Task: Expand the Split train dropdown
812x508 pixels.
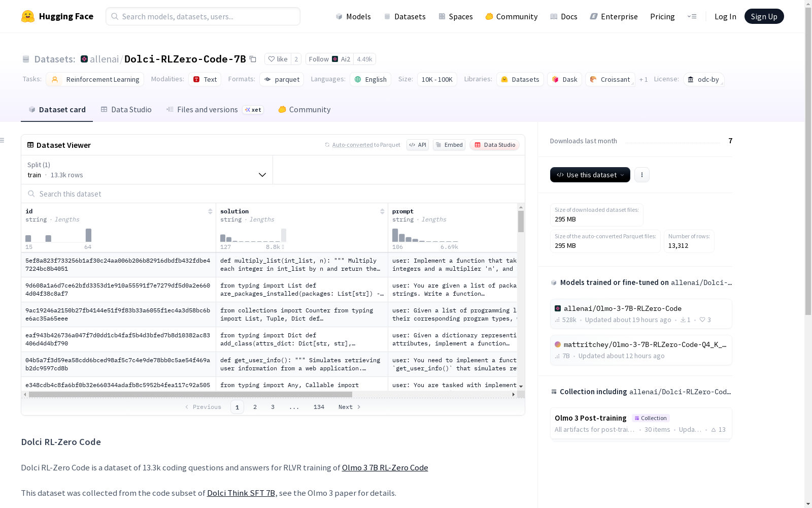Action: 147,170
